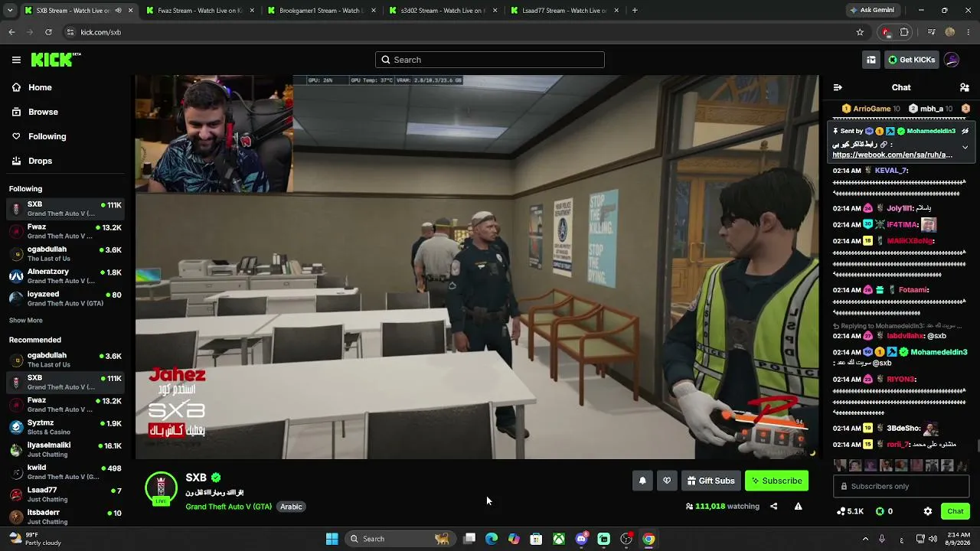Expand the pinned chat message chevron
980x551 pixels.
pyautogui.click(x=965, y=147)
